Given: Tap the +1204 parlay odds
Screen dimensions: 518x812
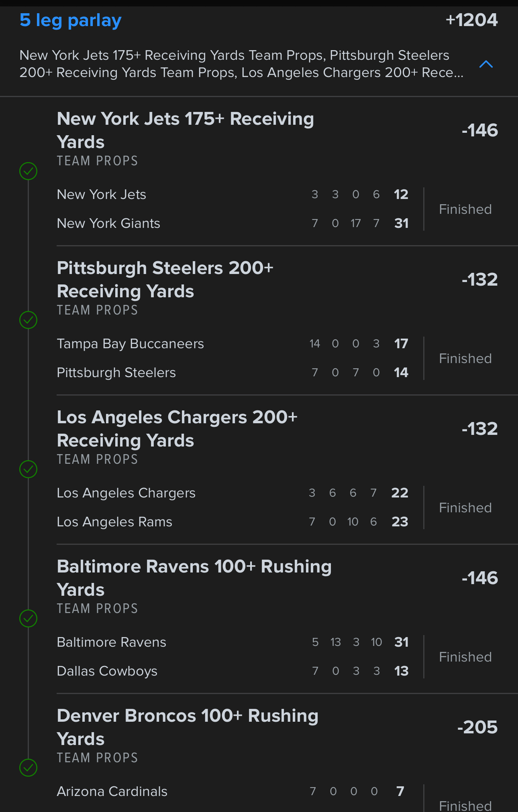Looking at the screenshot, I should coord(471,20).
